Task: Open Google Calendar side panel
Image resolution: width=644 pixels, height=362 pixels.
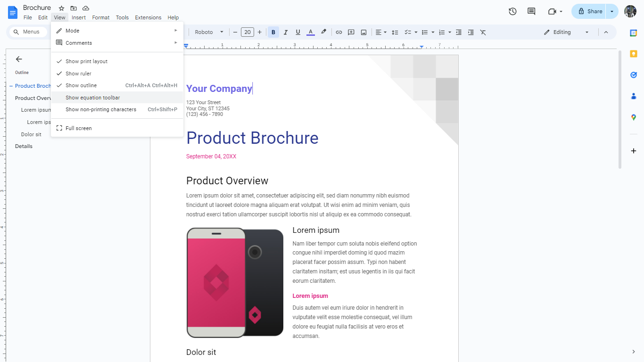Action: click(x=634, y=33)
